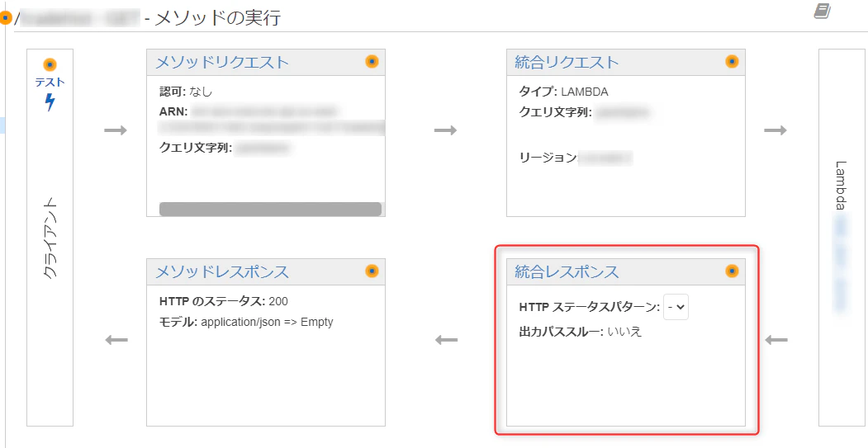Click the orange dot above テスト
868x448 pixels.
coord(50,65)
